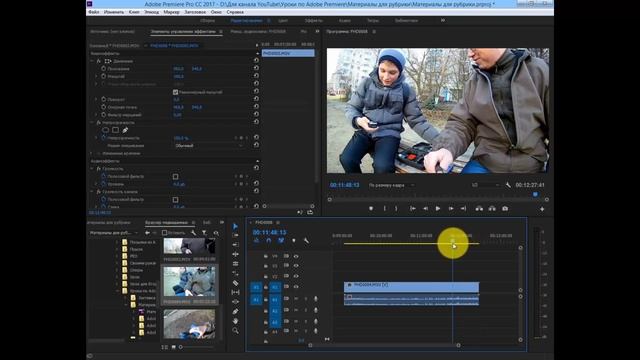Image resolution: width=640 pixels, height=360 pixels.
Task: Select the Track Select Forward tool
Action: coord(236,235)
